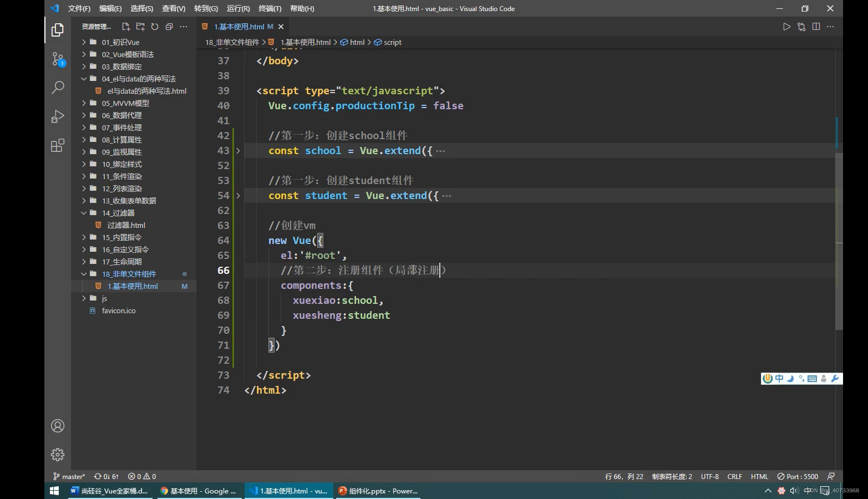The height and width of the screenshot is (499, 868).
Task: Open favicon.ico in Explorer
Action: [x=119, y=310]
